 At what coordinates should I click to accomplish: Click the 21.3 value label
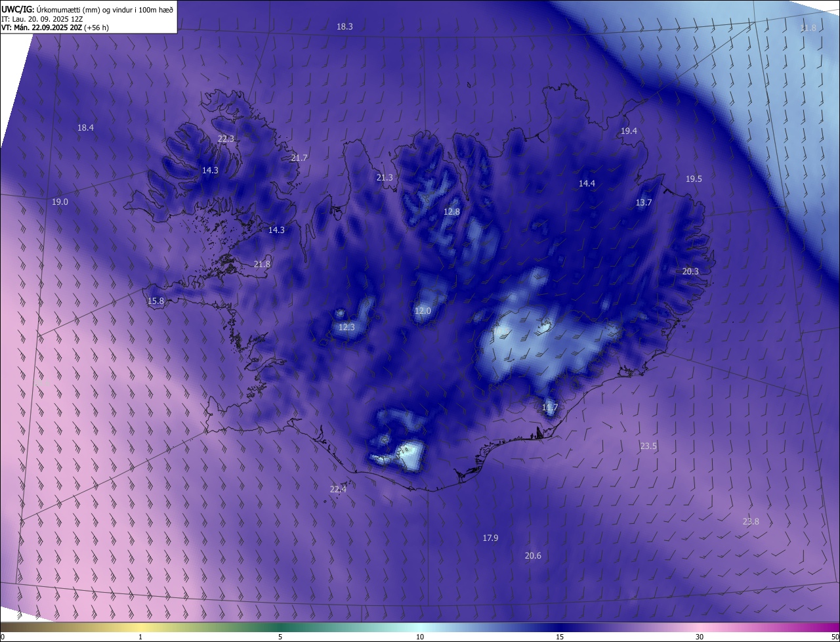pos(385,178)
